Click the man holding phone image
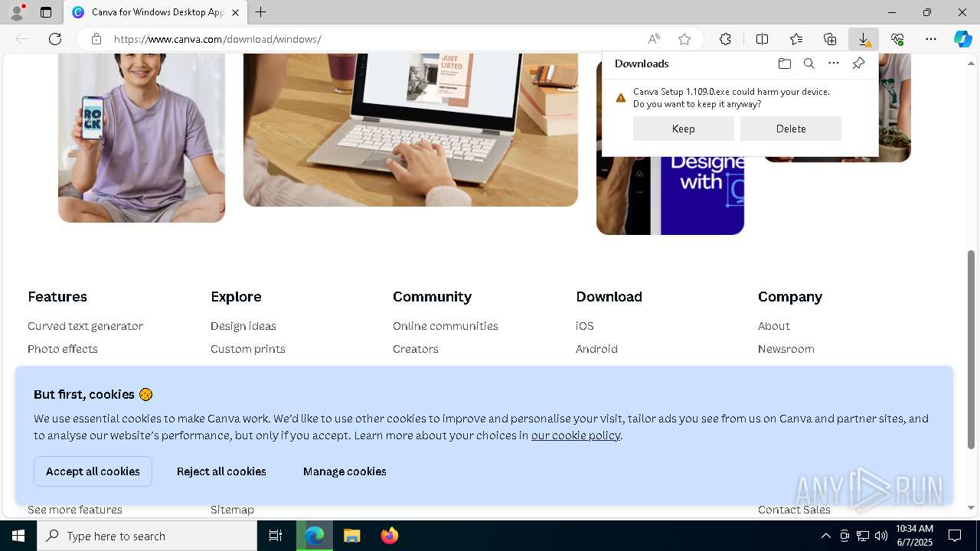This screenshot has width=980, height=551. [x=142, y=138]
